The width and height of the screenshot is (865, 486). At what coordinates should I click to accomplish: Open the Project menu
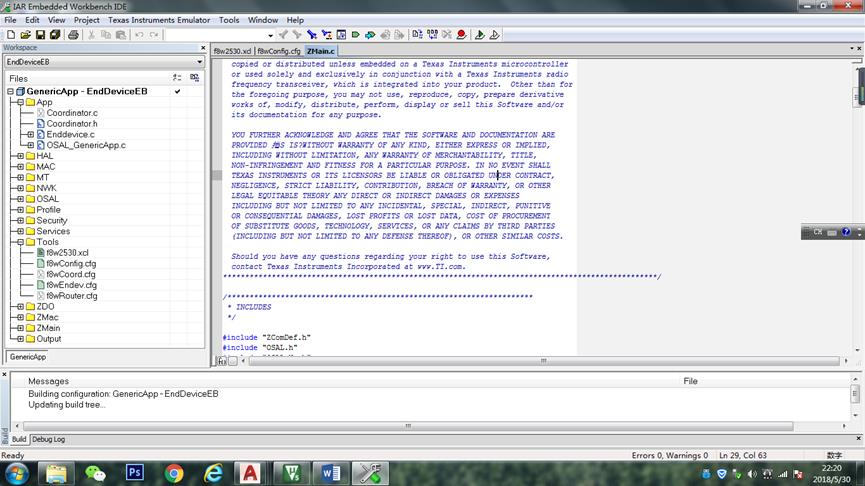tap(87, 20)
